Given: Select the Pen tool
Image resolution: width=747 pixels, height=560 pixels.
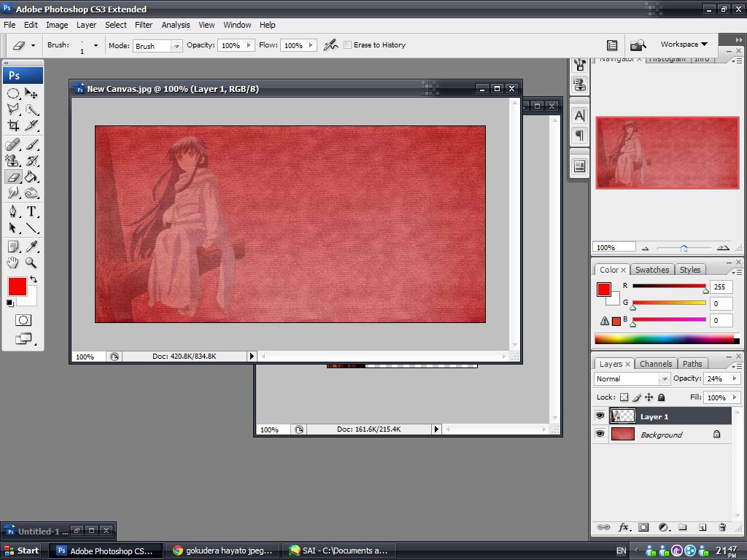Looking at the screenshot, I should [x=13, y=211].
